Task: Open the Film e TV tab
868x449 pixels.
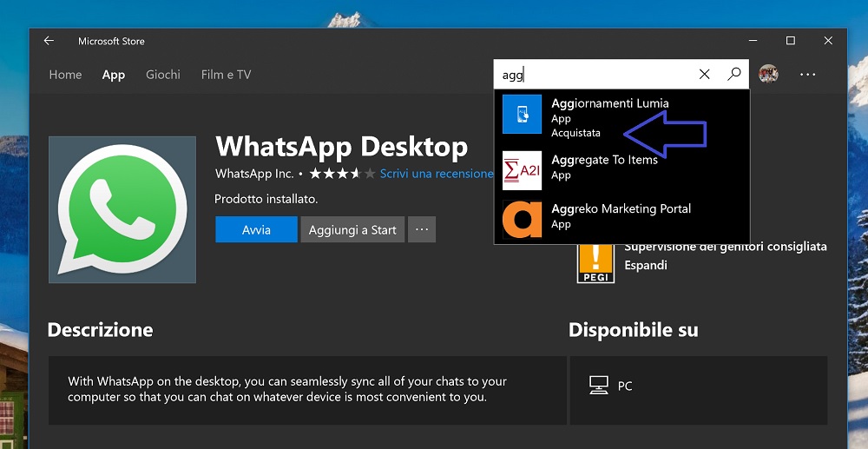Action: [x=226, y=75]
